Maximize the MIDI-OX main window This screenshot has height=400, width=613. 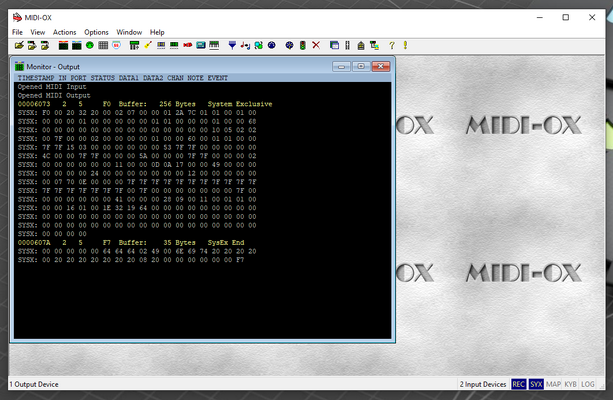pos(566,18)
